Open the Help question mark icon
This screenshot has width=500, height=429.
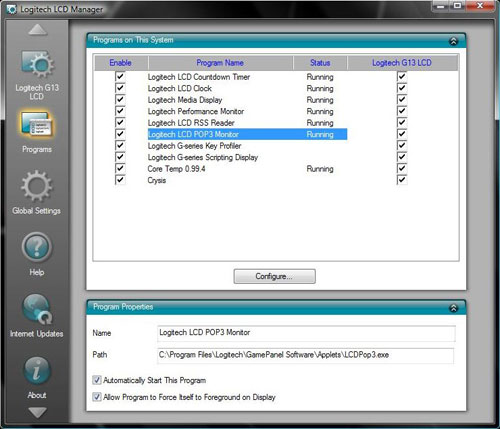pos(37,247)
